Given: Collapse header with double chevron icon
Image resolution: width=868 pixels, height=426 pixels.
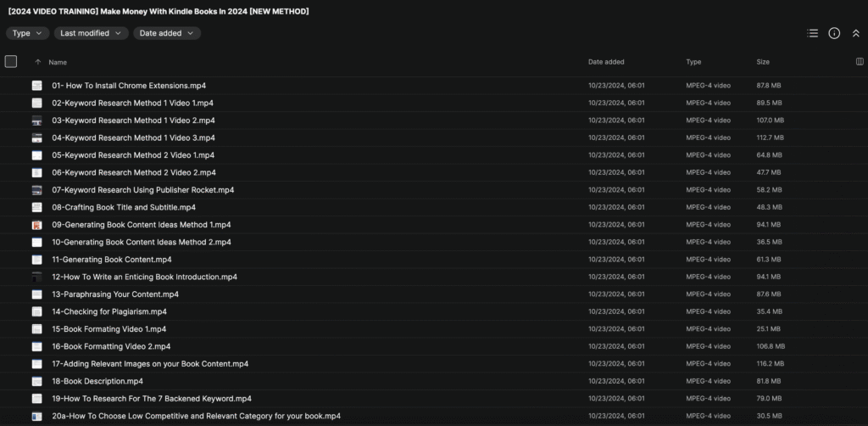Looking at the screenshot, I should coord(855,33).
